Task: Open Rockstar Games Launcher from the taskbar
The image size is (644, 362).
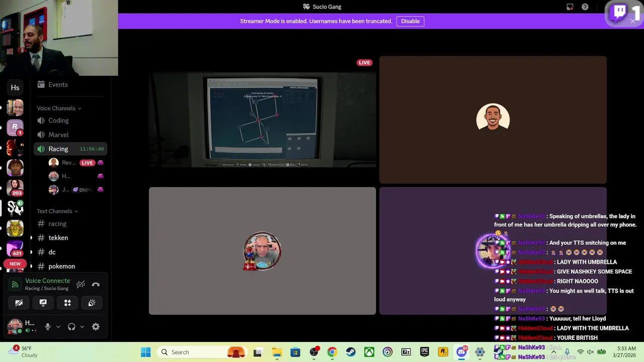Action: [x=443, y=352]
